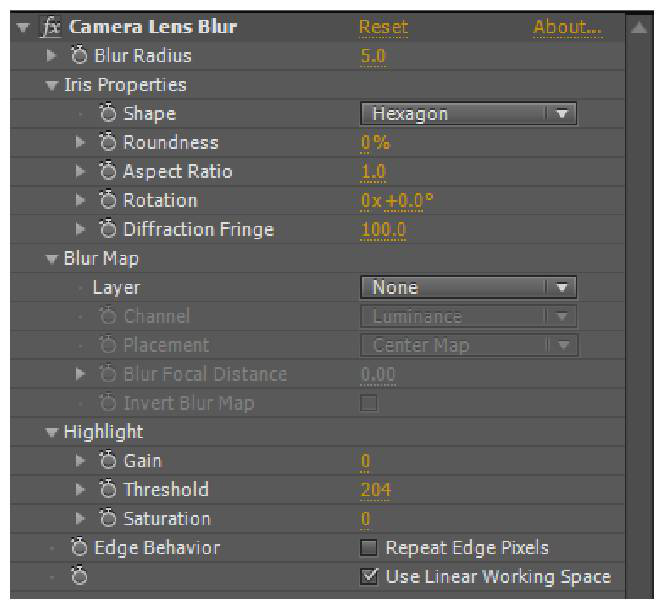663x608 pixels.
Task: Click the panel scrollbar up arrow
Action: (x=637, y=27)
